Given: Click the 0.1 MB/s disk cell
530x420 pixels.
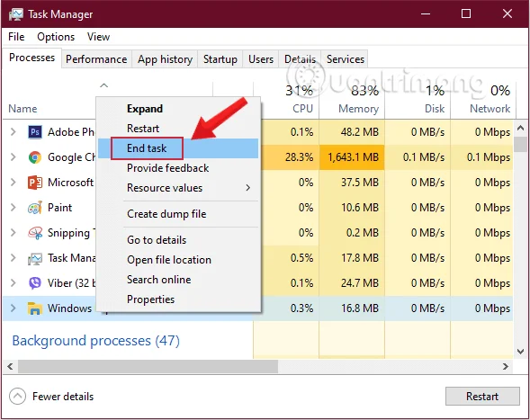Looking at the screenshot, I should (x=418, y=157).
